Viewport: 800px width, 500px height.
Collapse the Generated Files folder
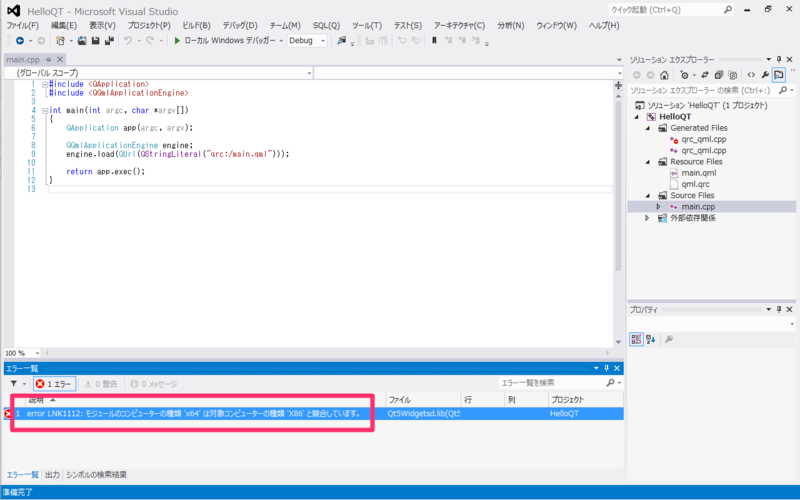(648, 128)
